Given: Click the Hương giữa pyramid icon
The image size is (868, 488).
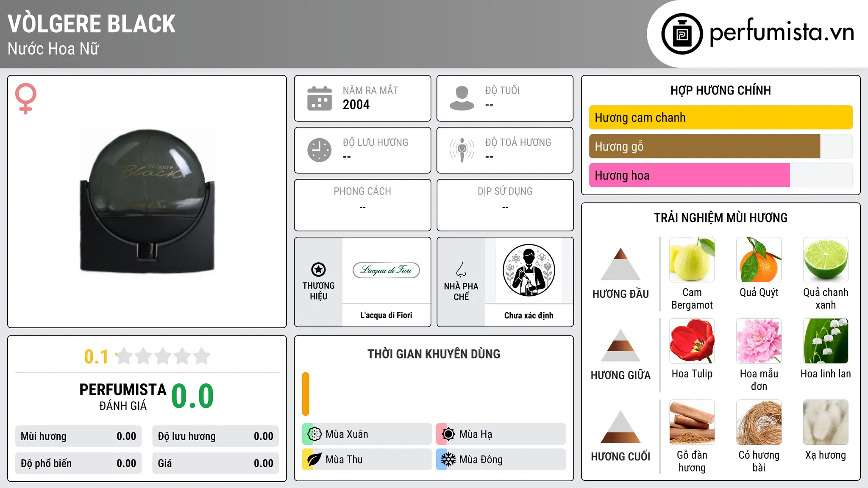Looking at the screenshot, I should pyautogui.click(x=620, y=345).
